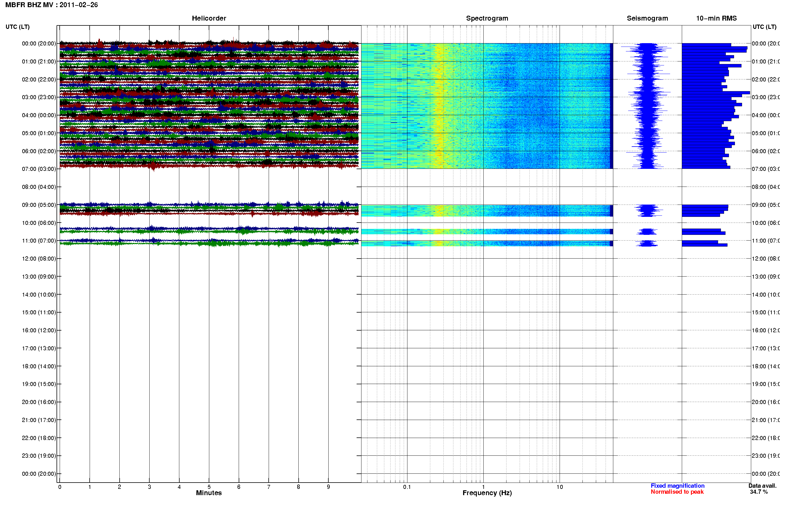Click the right-side '18:00 (14:' time label

766,366
